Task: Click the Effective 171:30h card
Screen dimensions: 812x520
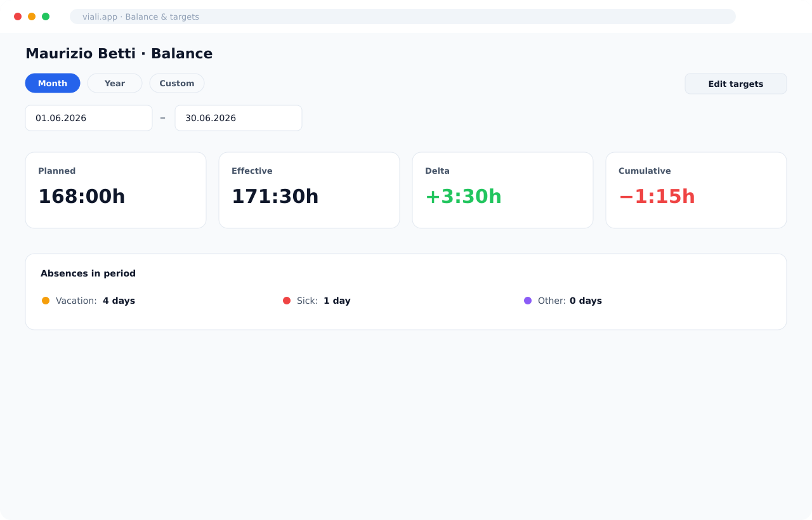Action: 309,190
